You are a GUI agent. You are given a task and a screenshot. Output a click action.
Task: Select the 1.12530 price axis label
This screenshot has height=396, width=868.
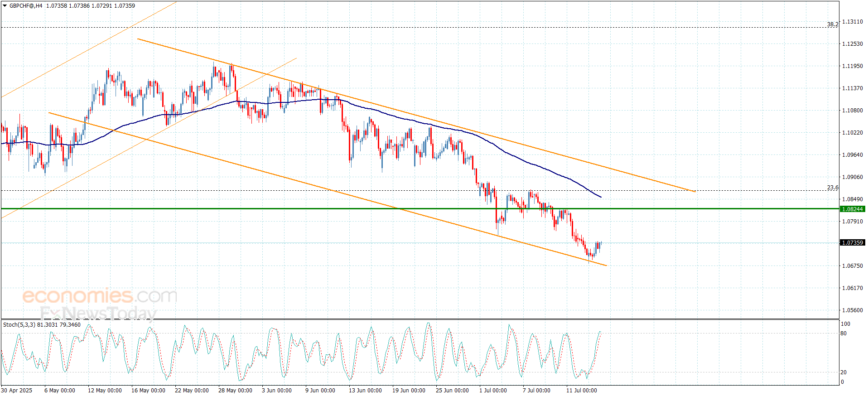[852, 43]
